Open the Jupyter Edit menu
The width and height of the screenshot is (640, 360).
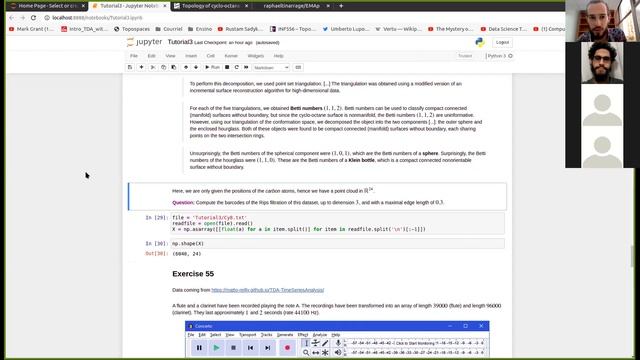click(151, 56)
